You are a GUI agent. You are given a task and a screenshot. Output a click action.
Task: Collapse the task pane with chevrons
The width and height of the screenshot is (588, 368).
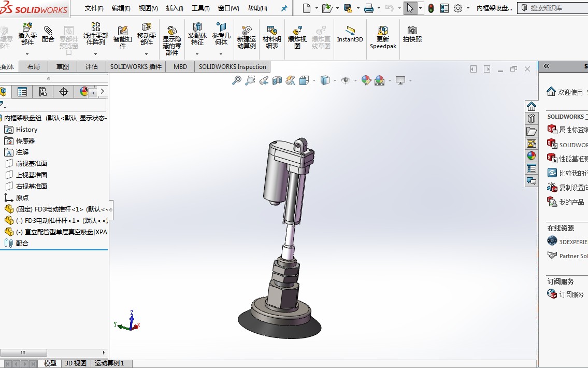547,66
